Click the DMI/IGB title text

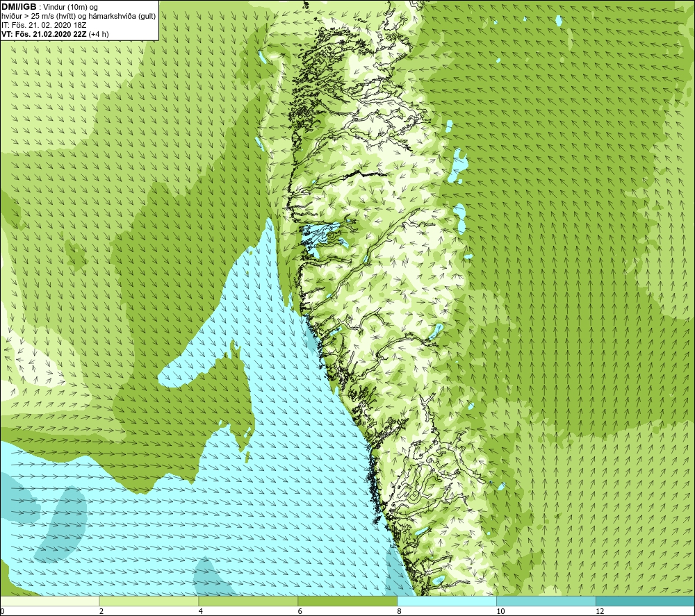[x=19, y=7]
